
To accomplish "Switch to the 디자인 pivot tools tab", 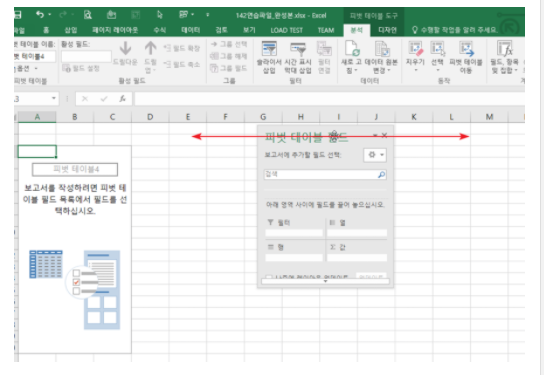I will [x=387, y=30].
